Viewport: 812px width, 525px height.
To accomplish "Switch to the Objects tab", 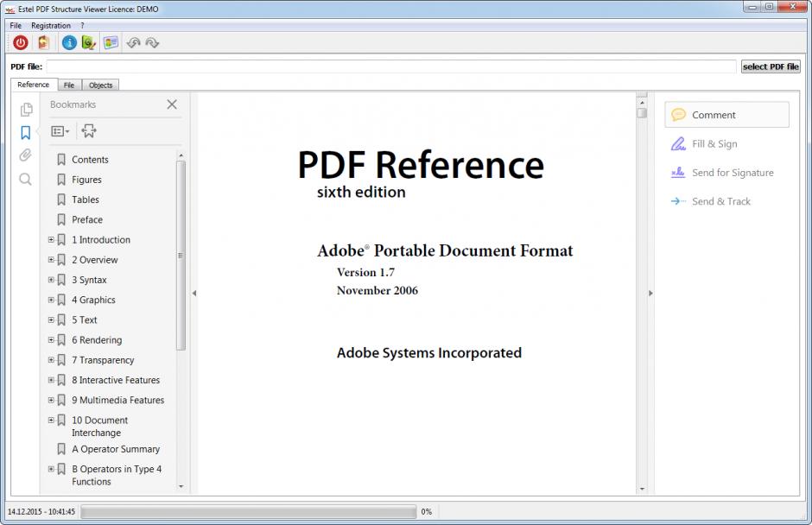I will coord(99,85).
